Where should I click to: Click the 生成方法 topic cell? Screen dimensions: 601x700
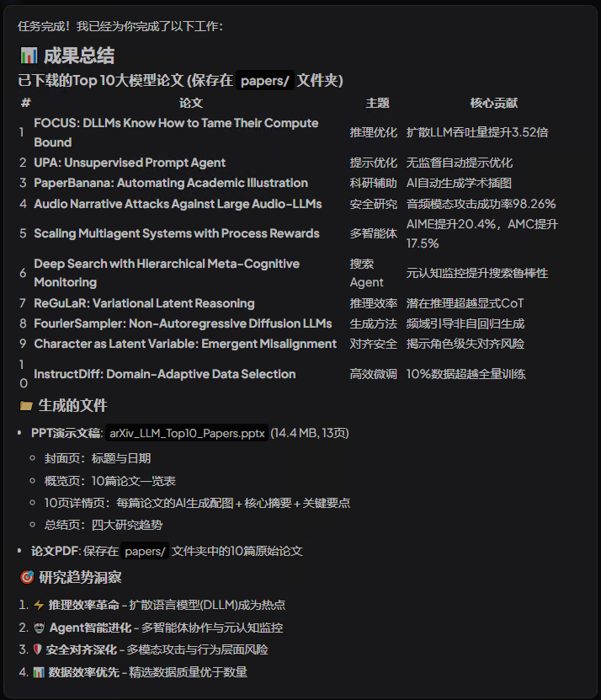374,323
